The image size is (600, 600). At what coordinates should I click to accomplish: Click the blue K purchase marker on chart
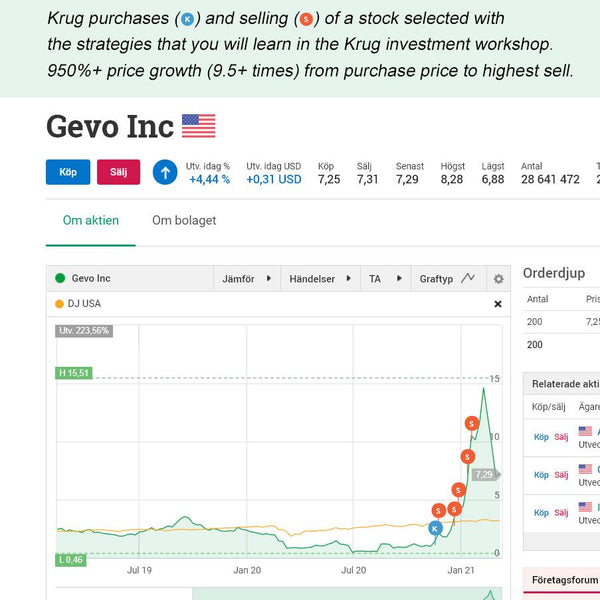click(435, 528)
